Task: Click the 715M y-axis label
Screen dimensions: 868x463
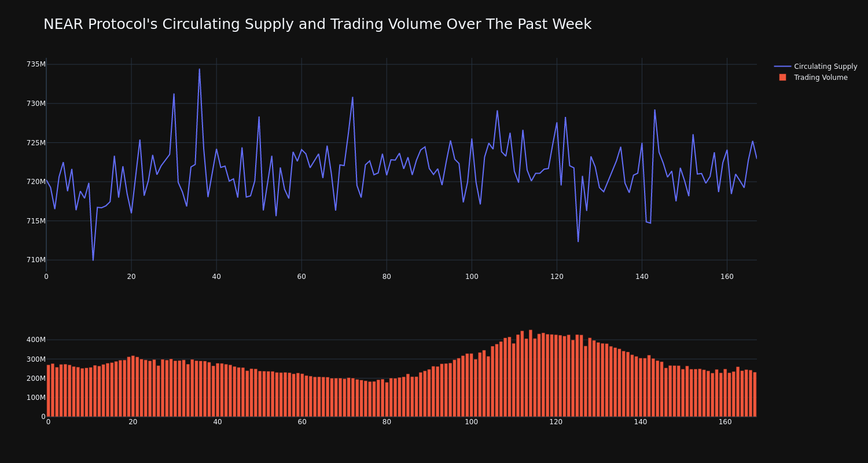Action: [x=36, y=221]
